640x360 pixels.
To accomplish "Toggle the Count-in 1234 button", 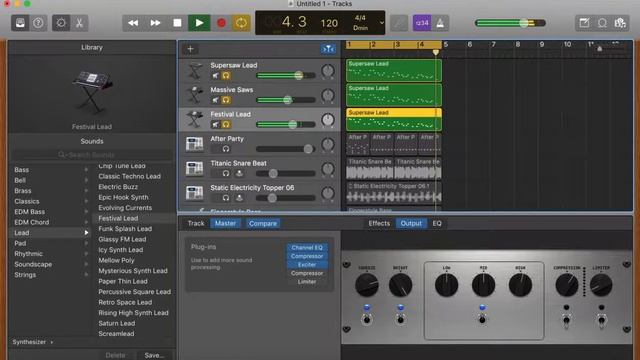I will [422, 23].
